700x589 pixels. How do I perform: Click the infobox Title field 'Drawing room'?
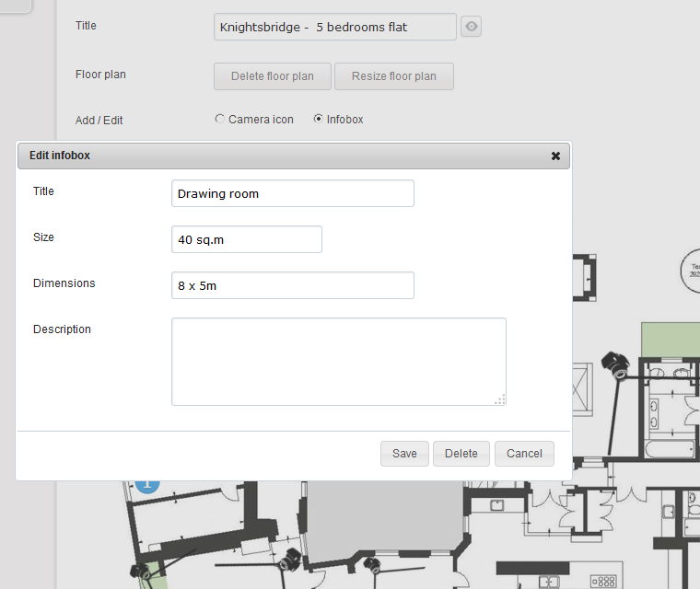click(293, 193)
